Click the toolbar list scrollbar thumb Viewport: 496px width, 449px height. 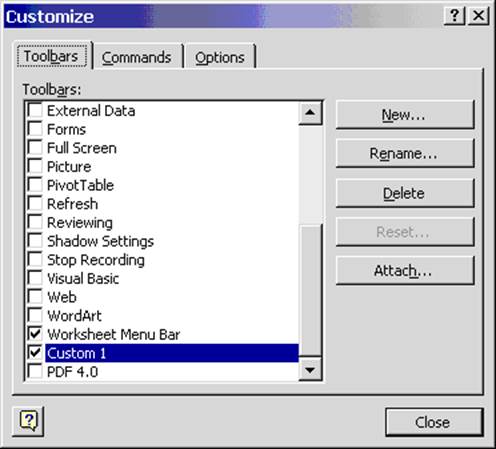click(310, 290)
